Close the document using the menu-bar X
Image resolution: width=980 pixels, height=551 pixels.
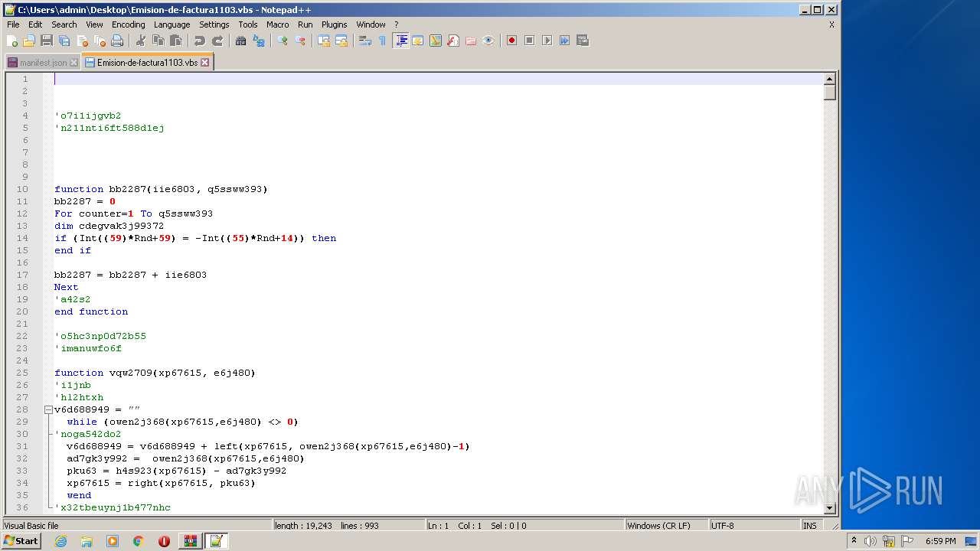click(831, 24)
